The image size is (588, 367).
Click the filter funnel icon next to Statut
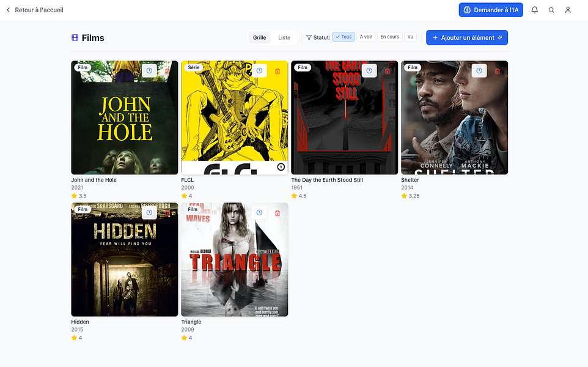(x=309, y=37)
